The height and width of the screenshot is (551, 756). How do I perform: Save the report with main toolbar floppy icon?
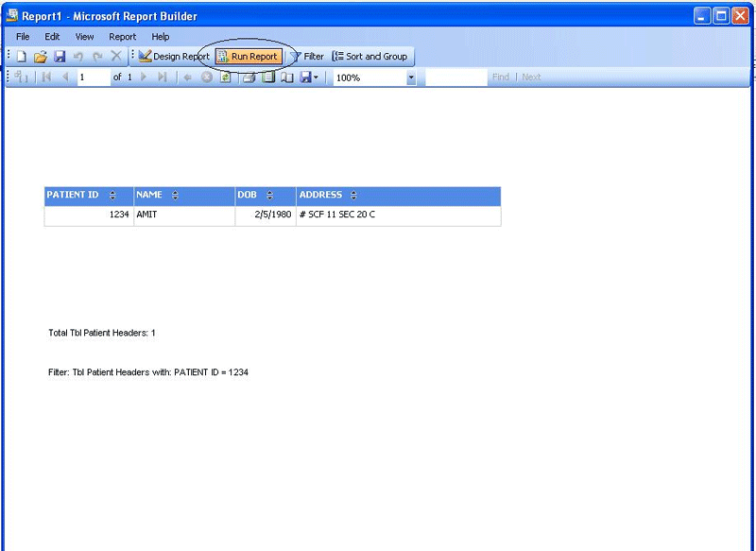coord(60,57)
